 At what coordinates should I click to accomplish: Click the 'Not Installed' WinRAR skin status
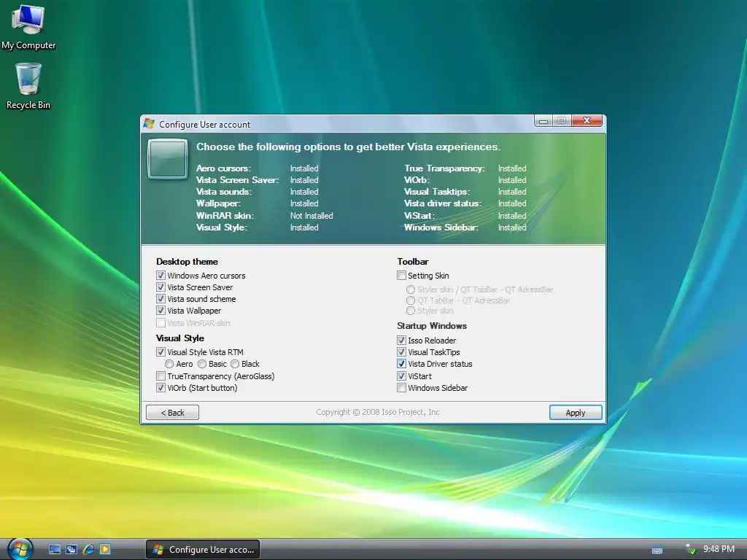311,216
